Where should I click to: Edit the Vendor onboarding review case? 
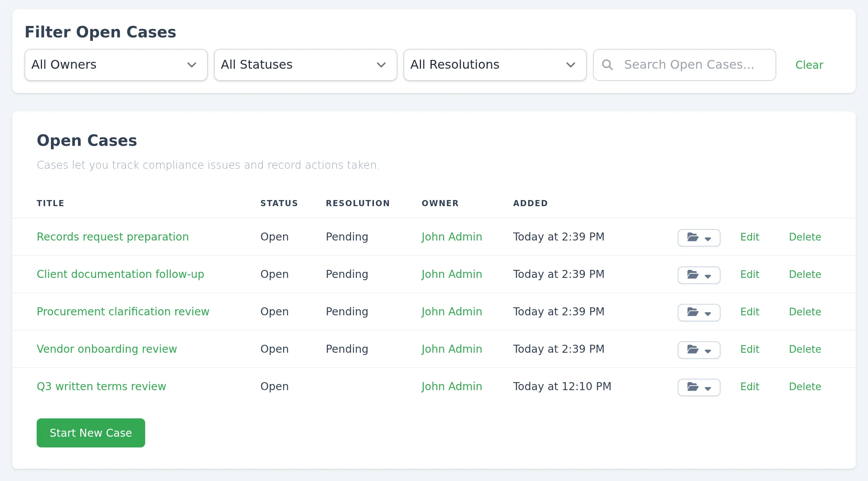750,349
